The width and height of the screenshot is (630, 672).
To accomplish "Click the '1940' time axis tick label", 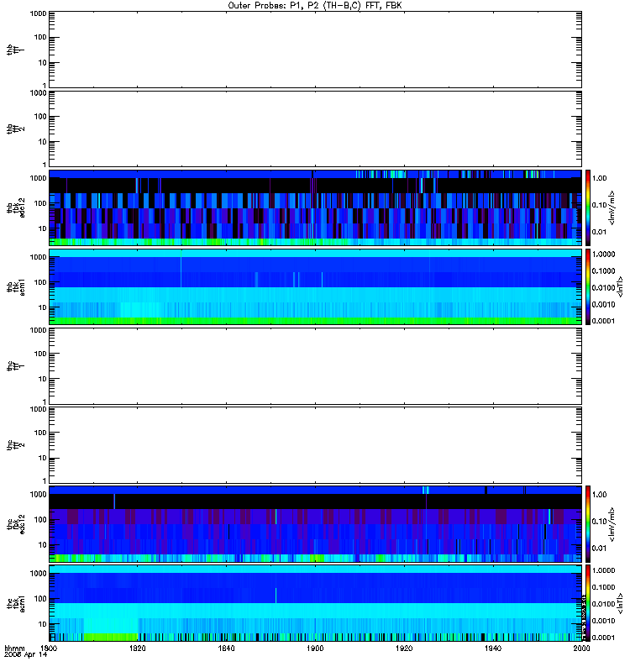I will pos(493,648).
